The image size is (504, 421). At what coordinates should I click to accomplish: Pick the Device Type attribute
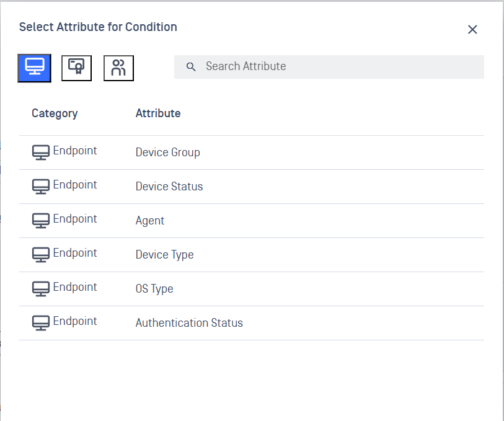pyautogui.click(x=164, y=255)
